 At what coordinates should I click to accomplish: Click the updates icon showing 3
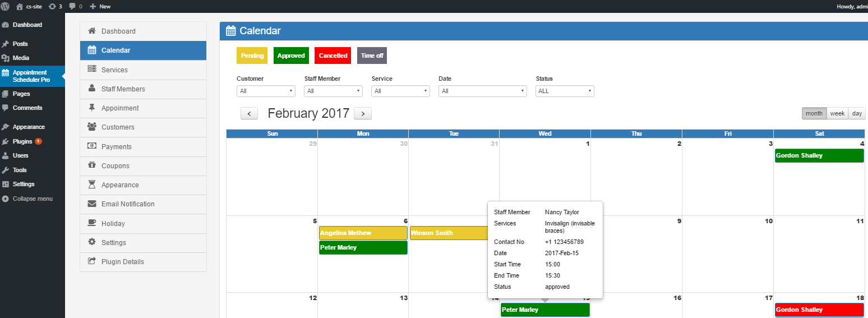[x=53, y=6]
